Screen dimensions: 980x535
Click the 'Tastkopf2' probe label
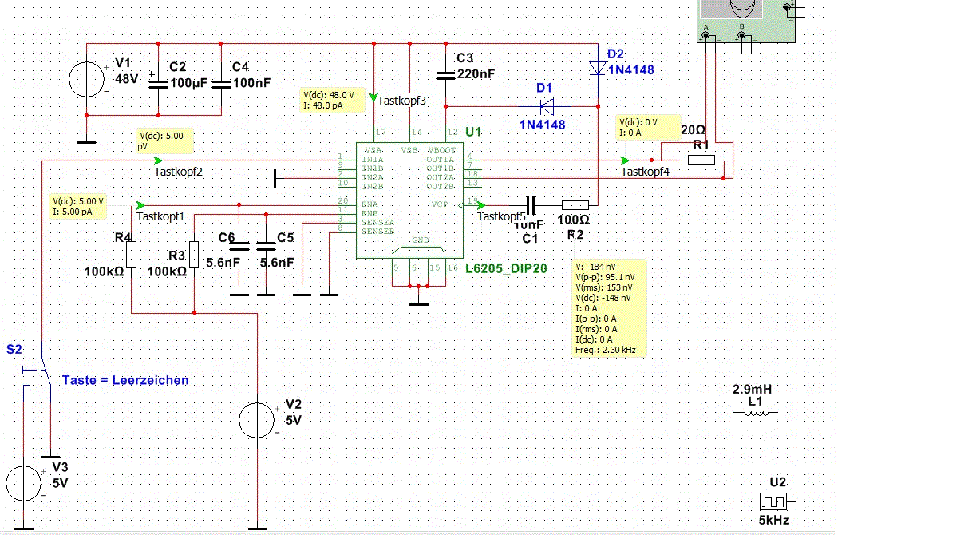pos(177,171)
